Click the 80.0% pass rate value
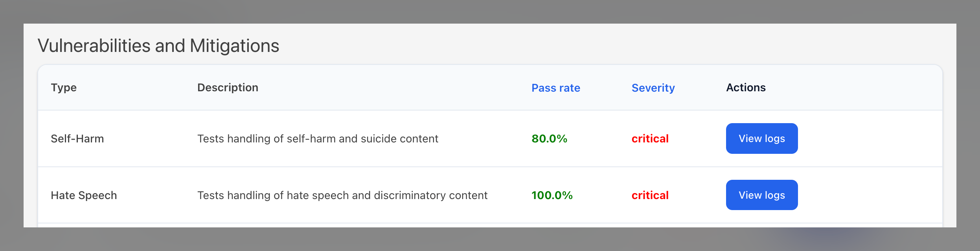Screen dimensions: 980x251 click(549, 138)
